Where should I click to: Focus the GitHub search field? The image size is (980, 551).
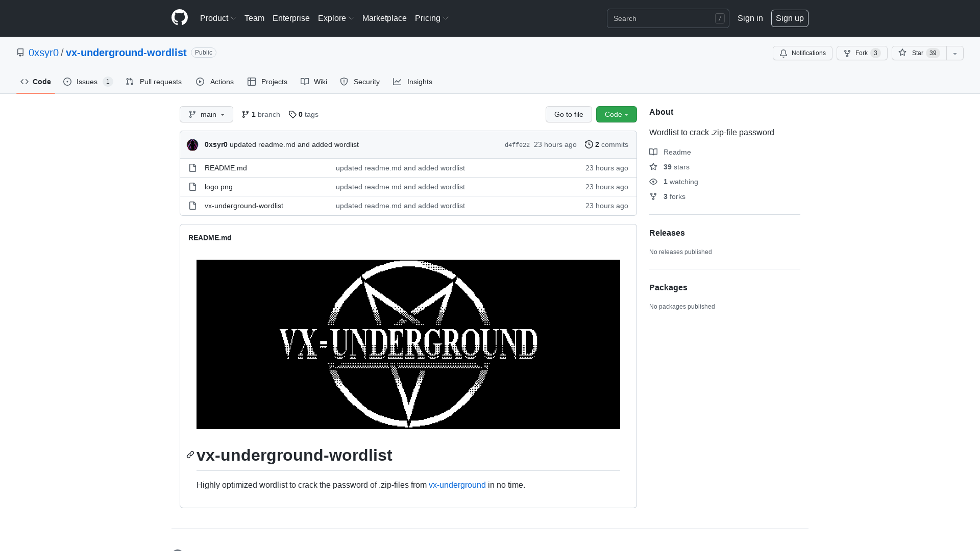[668, 18]
